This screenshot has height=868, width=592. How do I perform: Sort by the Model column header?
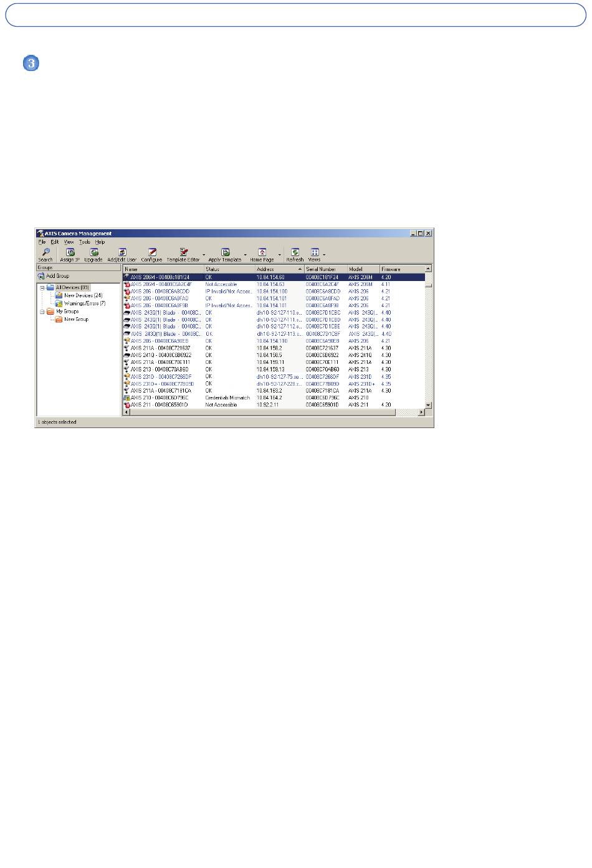[363, 269]
